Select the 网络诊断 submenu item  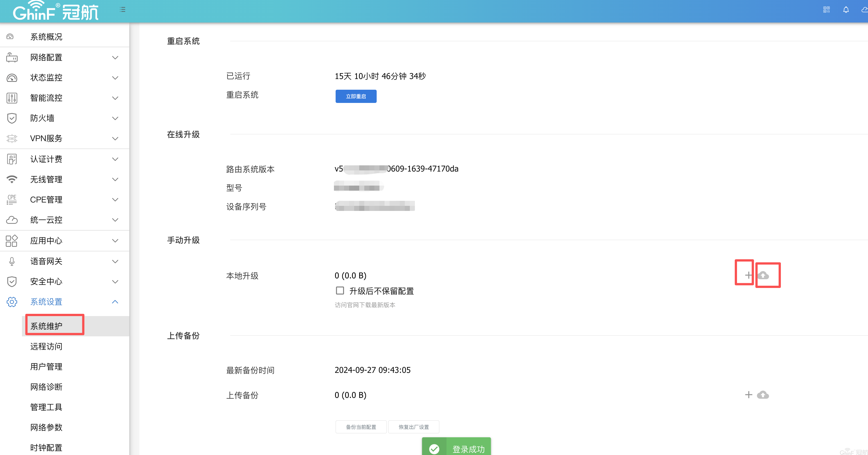[46, 387]
